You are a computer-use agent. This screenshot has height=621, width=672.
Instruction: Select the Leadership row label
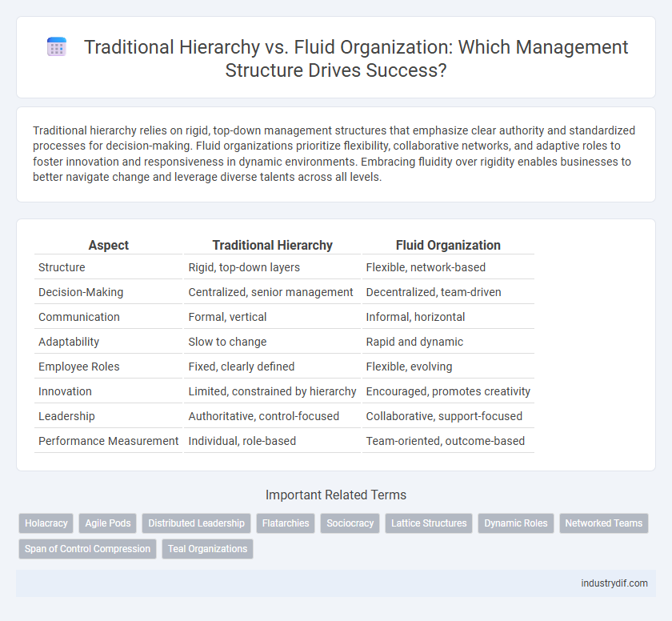109,417
